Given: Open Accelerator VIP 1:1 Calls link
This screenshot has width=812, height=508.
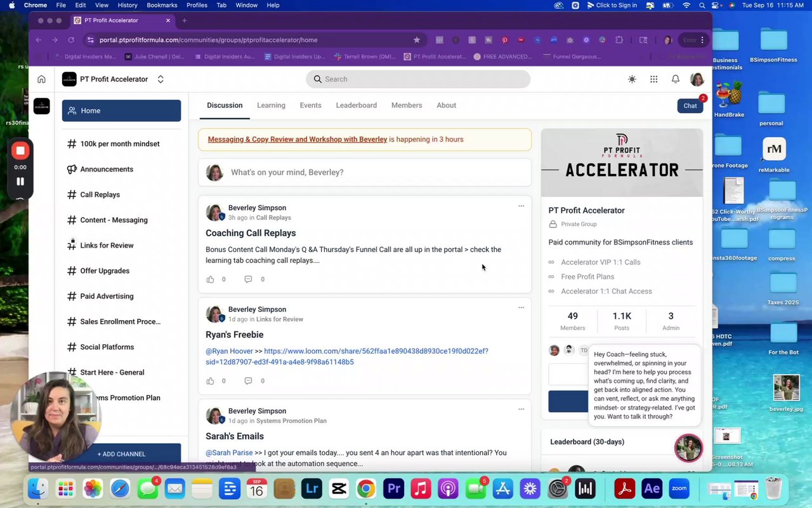Looking at the screenshot, I should click(x=601, y=262).
